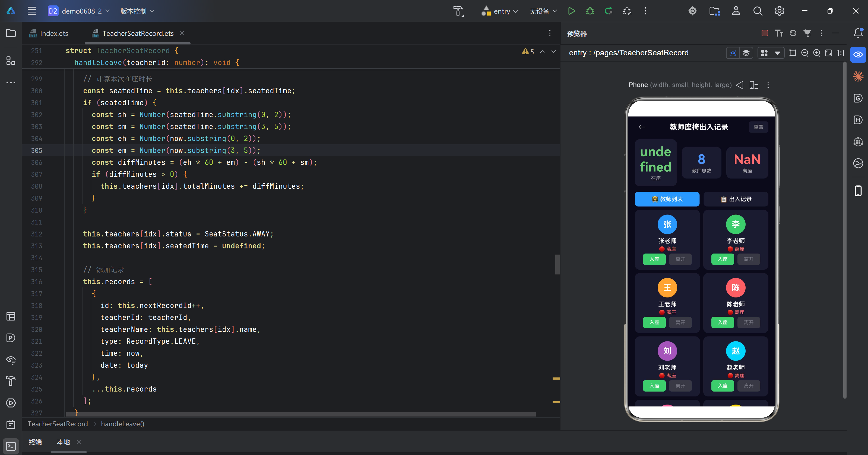Open the IDE settings gear

[x=779, y=11]
